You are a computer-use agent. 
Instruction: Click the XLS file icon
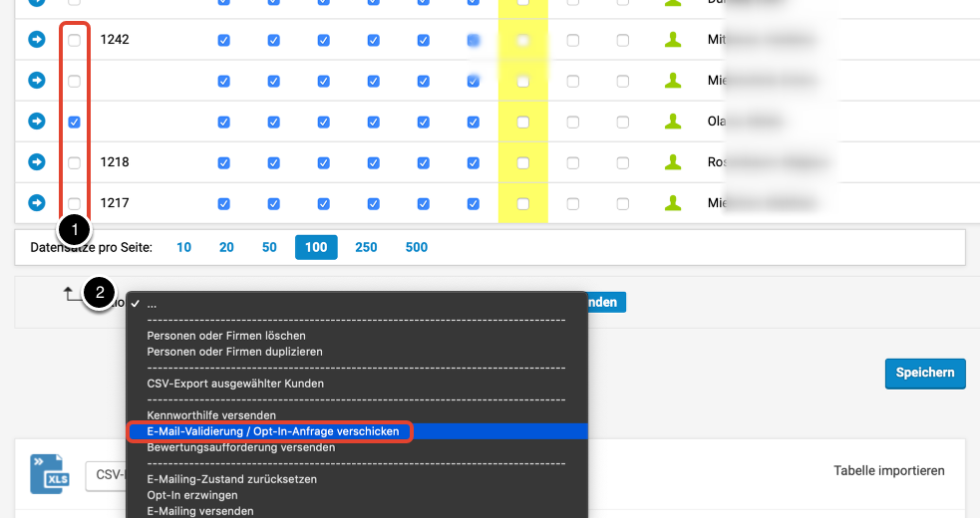tap(49, 474)
